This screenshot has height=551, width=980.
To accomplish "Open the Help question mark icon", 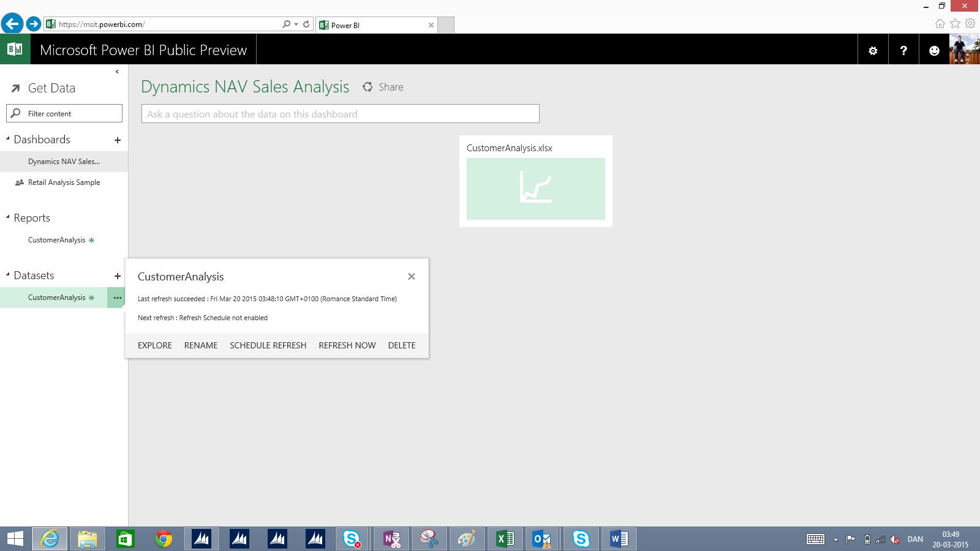I will (903, 50).
